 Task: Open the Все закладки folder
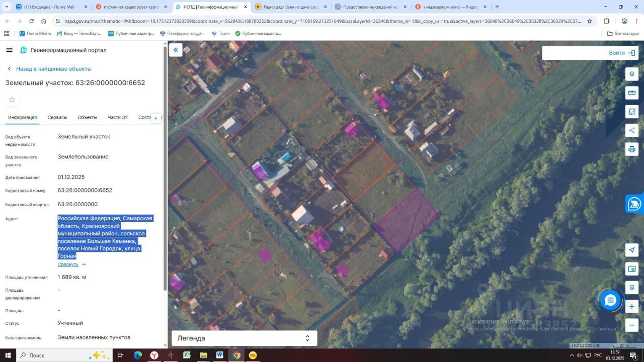[623, 33]
